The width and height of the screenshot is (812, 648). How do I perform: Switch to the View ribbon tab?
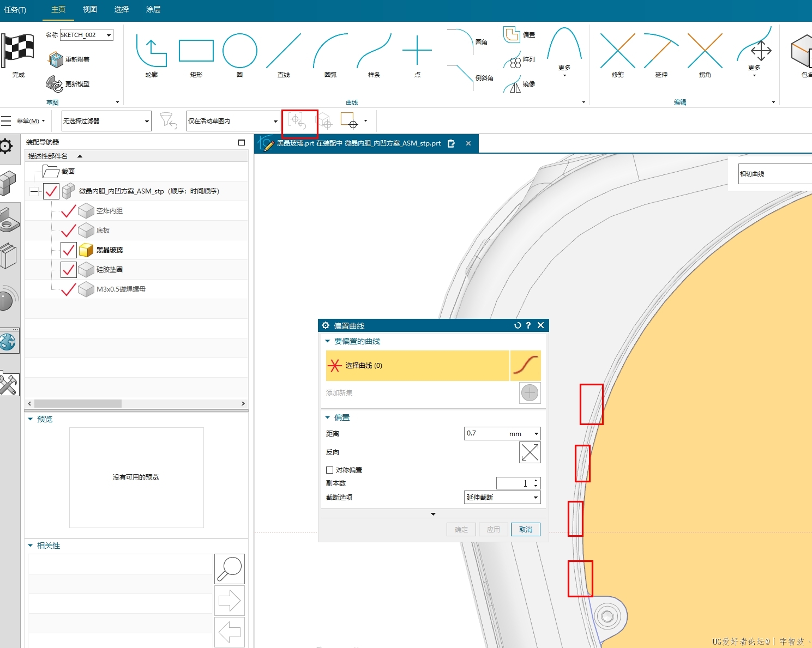(x=90, y=9)
